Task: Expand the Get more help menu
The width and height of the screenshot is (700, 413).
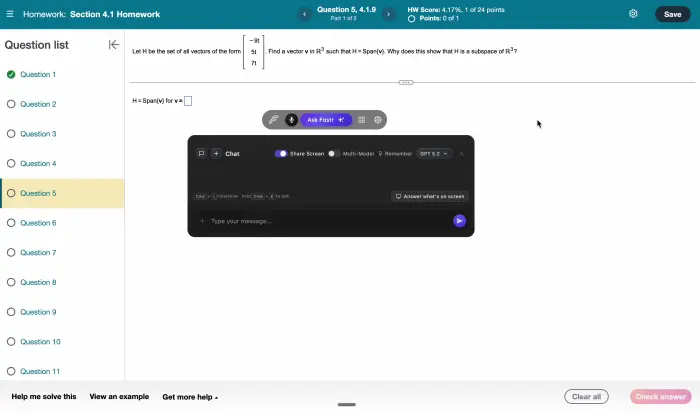Action: click(190, 397)
